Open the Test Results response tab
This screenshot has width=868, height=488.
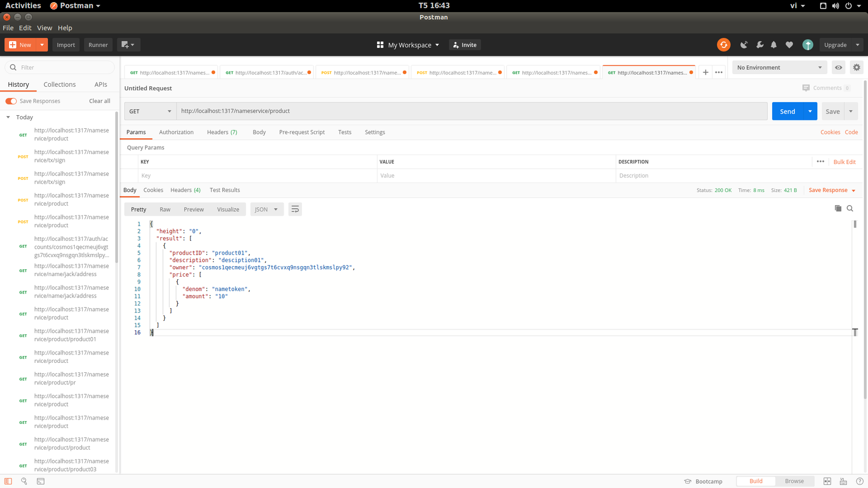pyautogui.click(x=225, y=190)
